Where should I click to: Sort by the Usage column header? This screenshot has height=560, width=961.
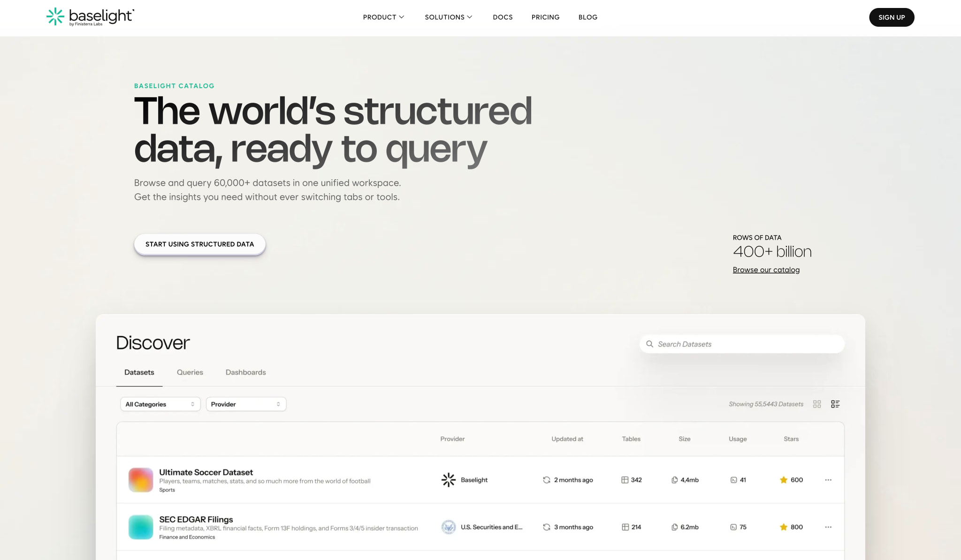click(738, 439)
